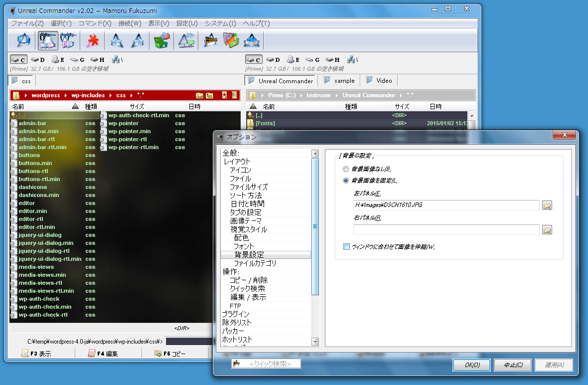Click the caliper detailed view toolbar icon
This screenshot has width=588, height=385.
point(68,40)
